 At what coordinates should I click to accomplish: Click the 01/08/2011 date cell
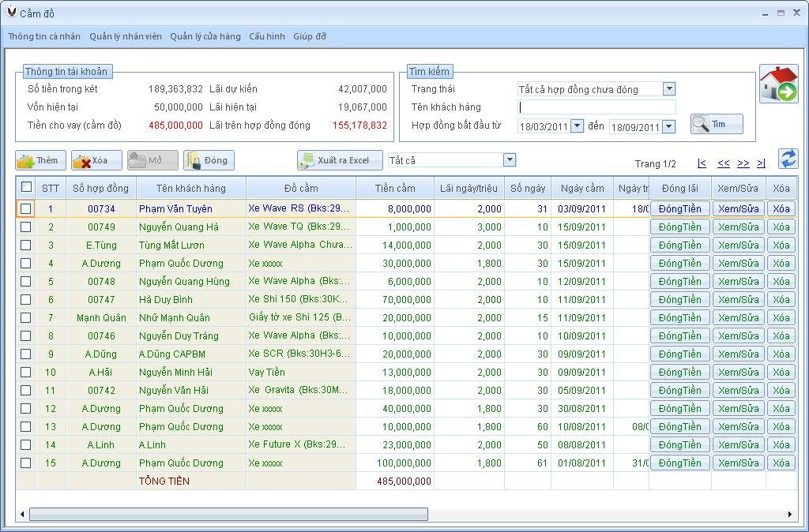click(x=582, y=463)
